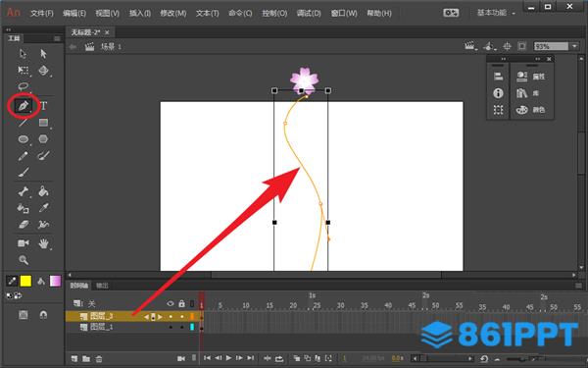This screenshot has height=368, width=588.
Task: Select the Camera tool
Action: pos(24,243)
